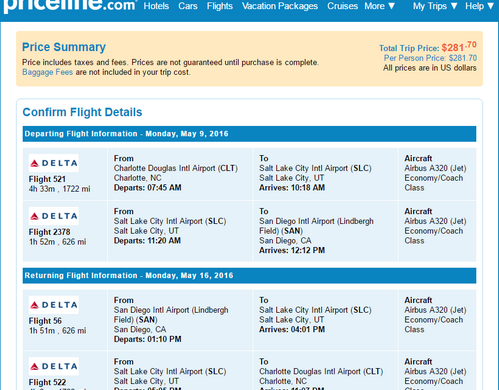Open the Baggage Fees link

[x=47, y=72]
